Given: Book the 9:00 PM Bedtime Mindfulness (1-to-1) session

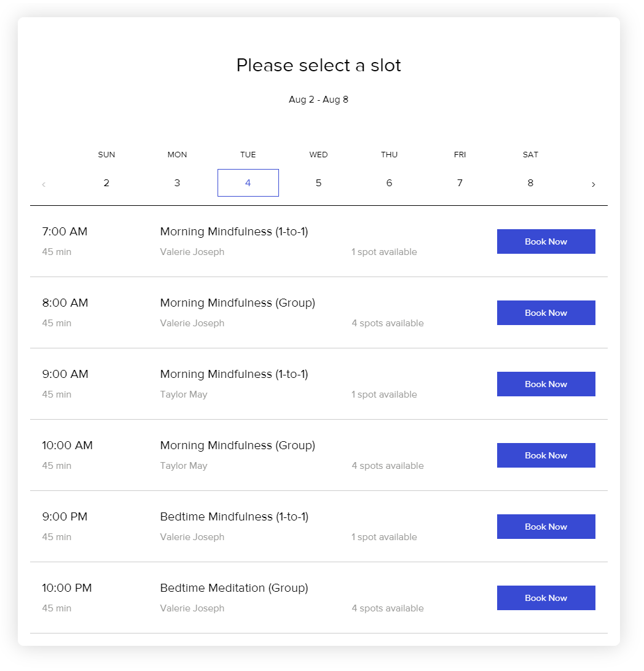Looking at the screenshot, I should pos(546,527).
